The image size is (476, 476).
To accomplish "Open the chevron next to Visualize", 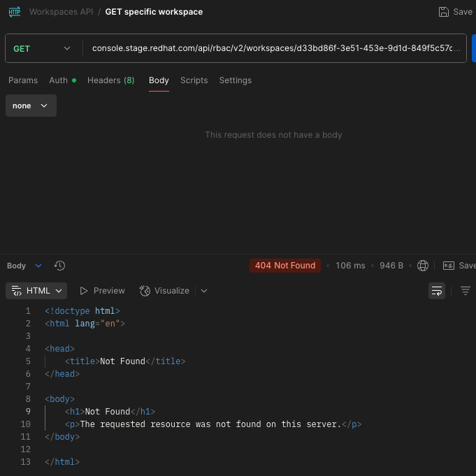I will tap(204, 291).
